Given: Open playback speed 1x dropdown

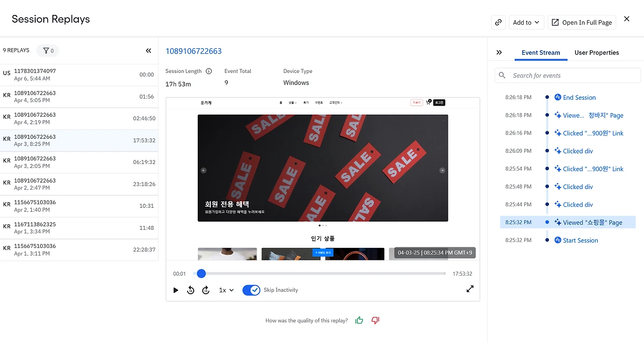Looking at the screenshot, I should click(226, 290).
